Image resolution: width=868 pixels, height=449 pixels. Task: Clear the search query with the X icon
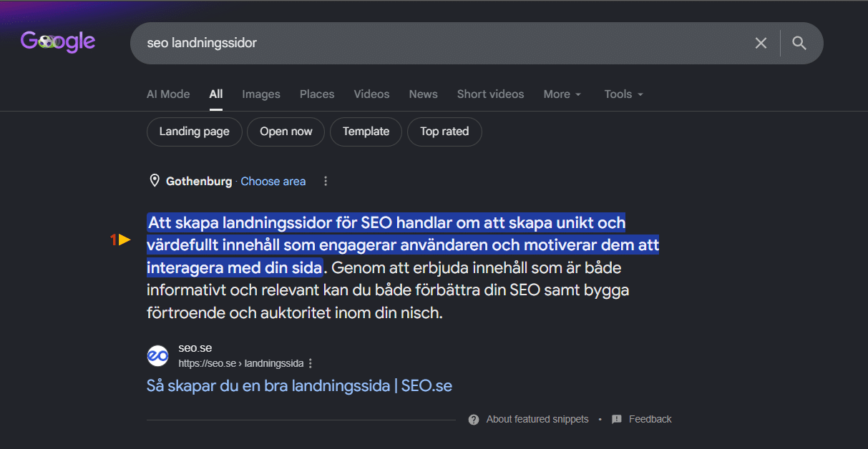[x=761, y=43]
